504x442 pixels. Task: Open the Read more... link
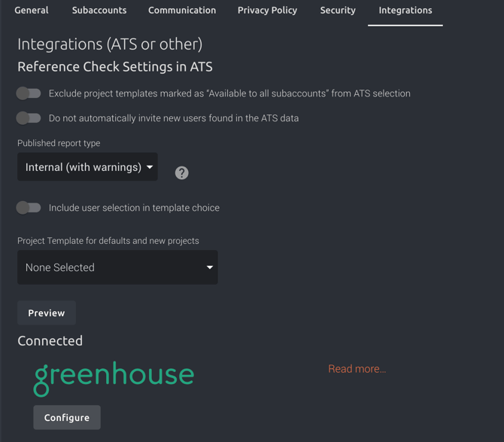(357, 369)
